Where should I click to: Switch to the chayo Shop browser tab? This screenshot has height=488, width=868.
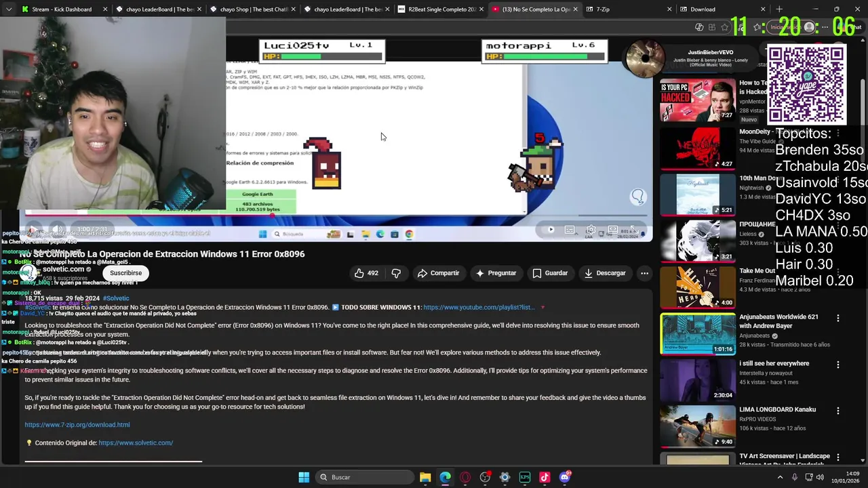click(254, 9)
